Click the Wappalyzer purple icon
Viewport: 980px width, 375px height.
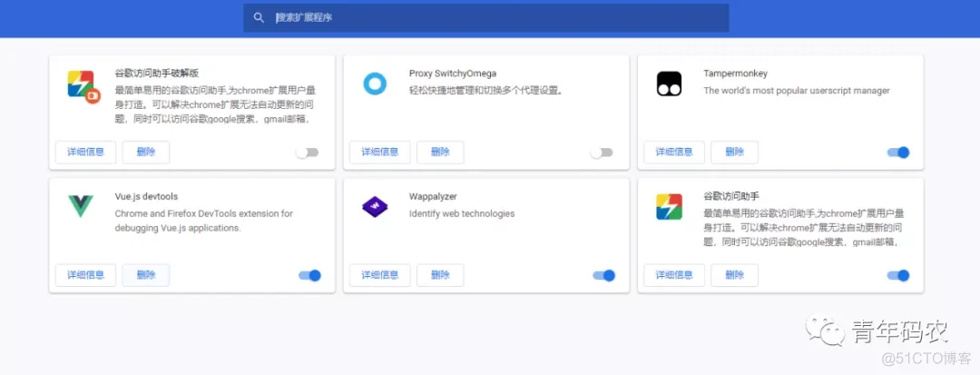tap(375, 207)
